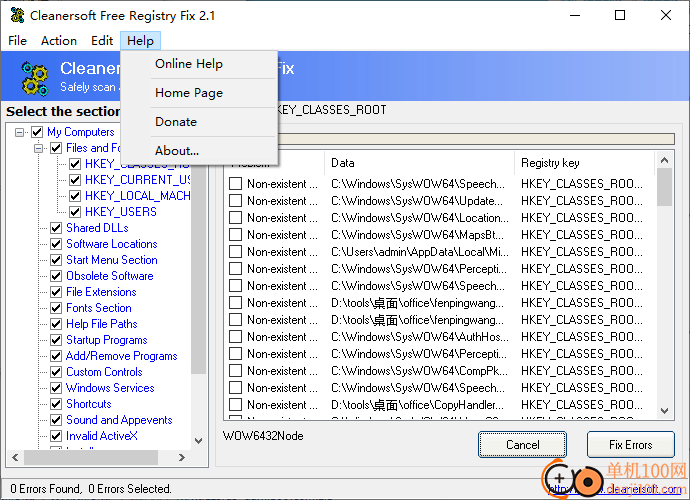Disable the Start Menu Section checkbox
This screenshot has height=500, width=690.
pyautogui.click(x=56, y=260)
